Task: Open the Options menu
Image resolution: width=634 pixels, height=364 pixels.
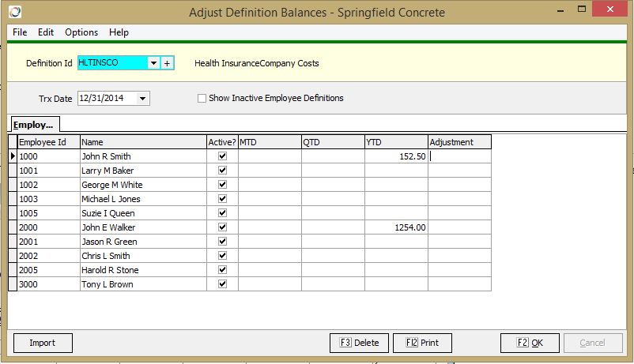Action: pyautogui.click(x=81, y=32)
